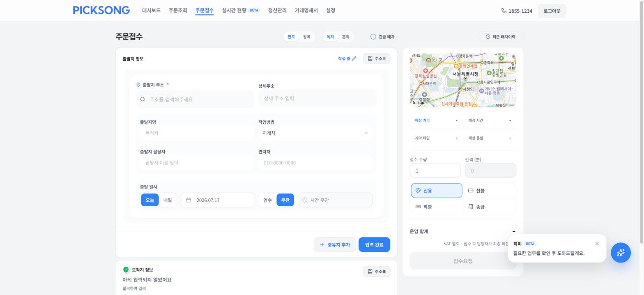The image size is (644, 295).
Task: Open the 주문접수 menu tab
Action: [x=205, y=10]
